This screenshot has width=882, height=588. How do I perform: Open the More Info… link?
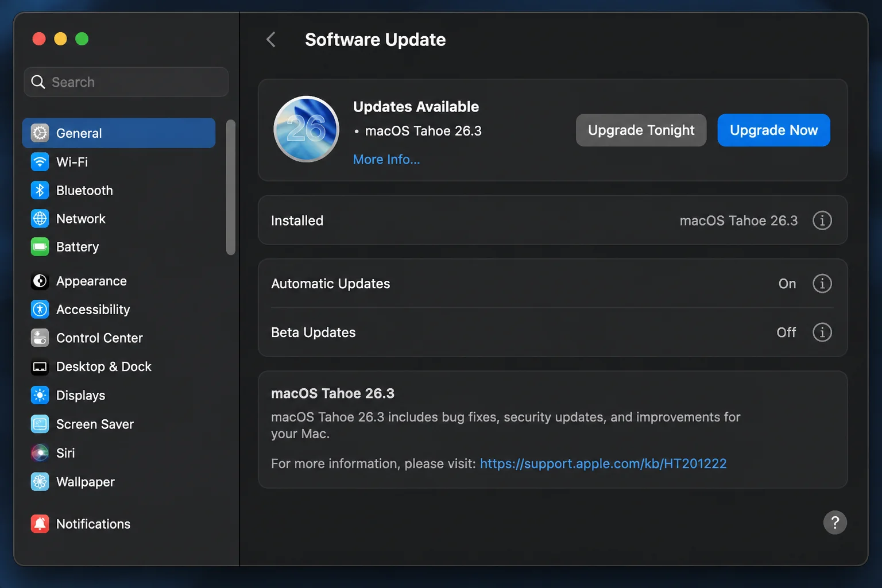point(386,160)
